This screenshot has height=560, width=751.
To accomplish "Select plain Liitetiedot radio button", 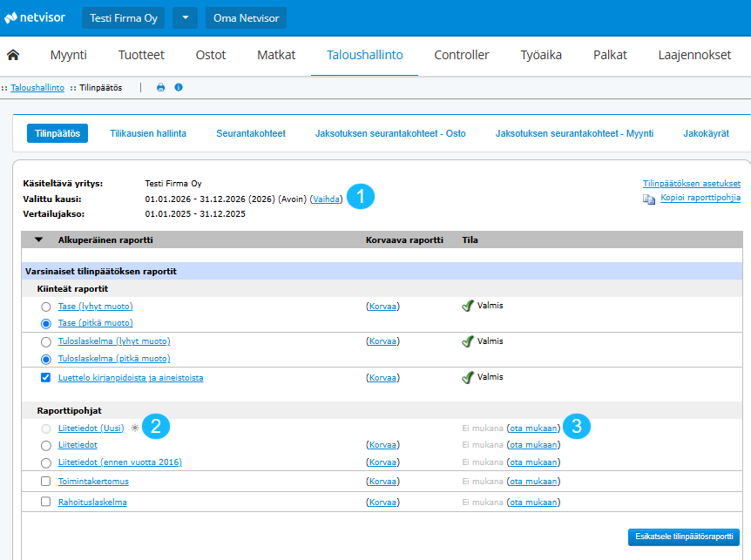I will [46, 446].
